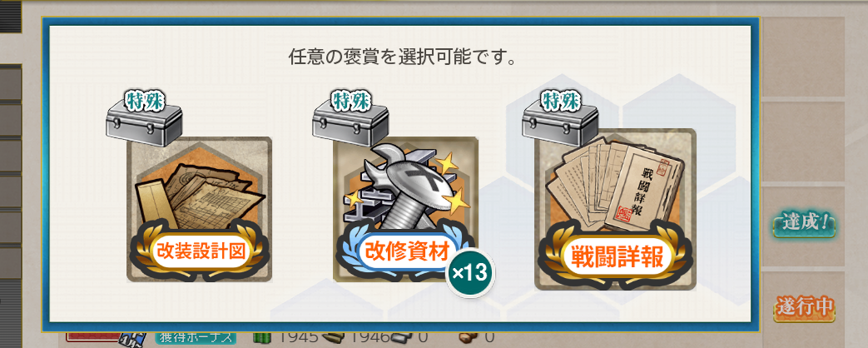
Task: Click the steel resource icon
Action: (399, 336)
